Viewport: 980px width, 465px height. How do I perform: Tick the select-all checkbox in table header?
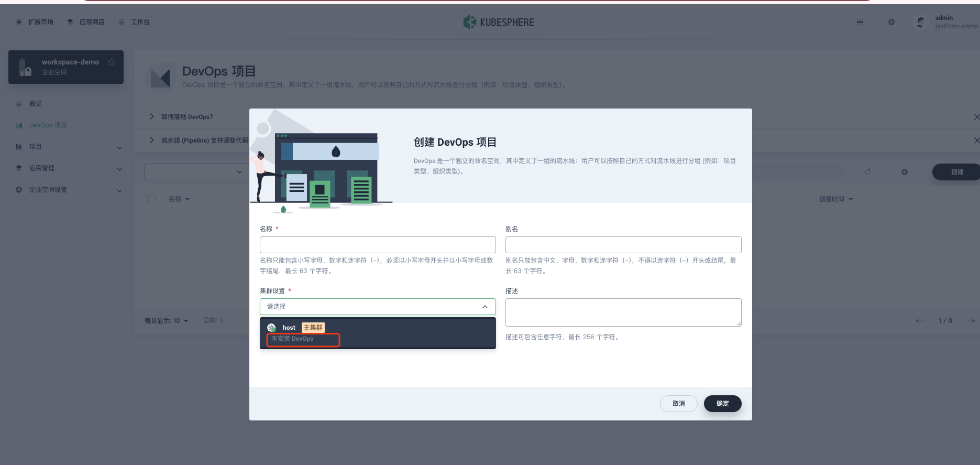click(x=151, y=199)
